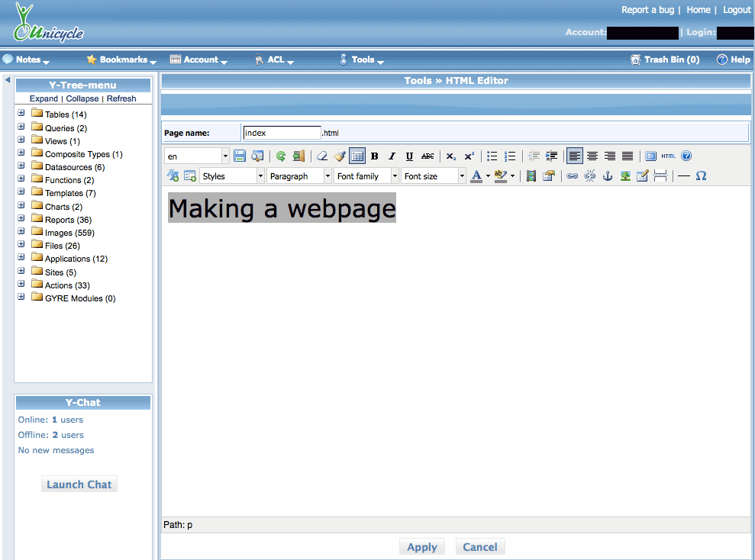This screenshot has height=560, width=755.
Task: Open the special character Omega icon
Action: tap(701, 176)
